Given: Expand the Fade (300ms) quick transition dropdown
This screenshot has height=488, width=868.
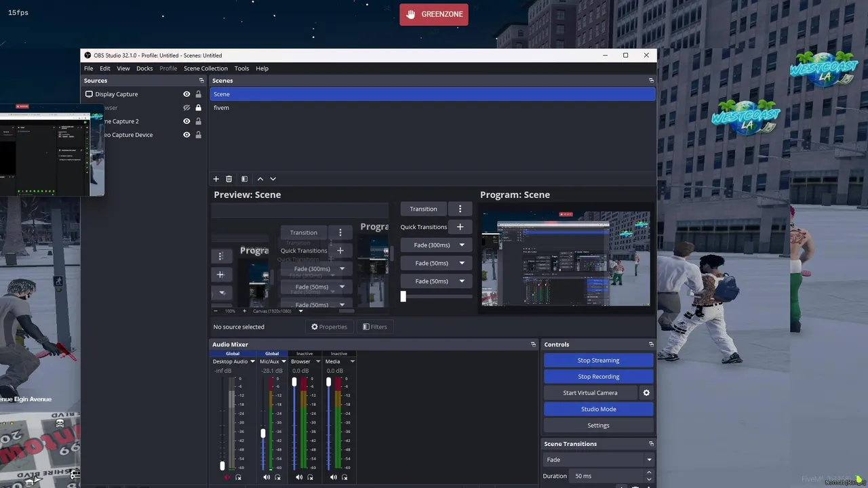Looking at the screenshot, I should pyautogui.click(x=462, y=245).
